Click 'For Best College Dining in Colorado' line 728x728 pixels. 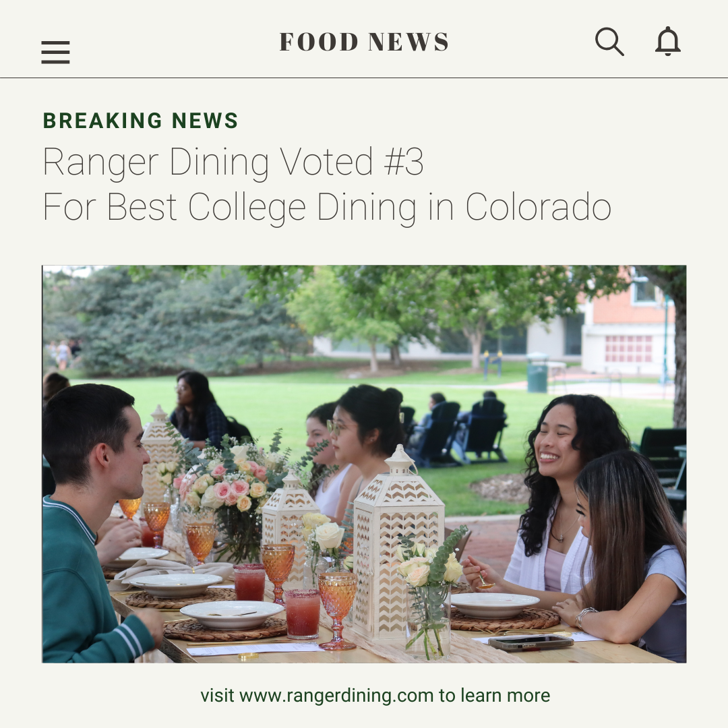(x=327, y=207)
